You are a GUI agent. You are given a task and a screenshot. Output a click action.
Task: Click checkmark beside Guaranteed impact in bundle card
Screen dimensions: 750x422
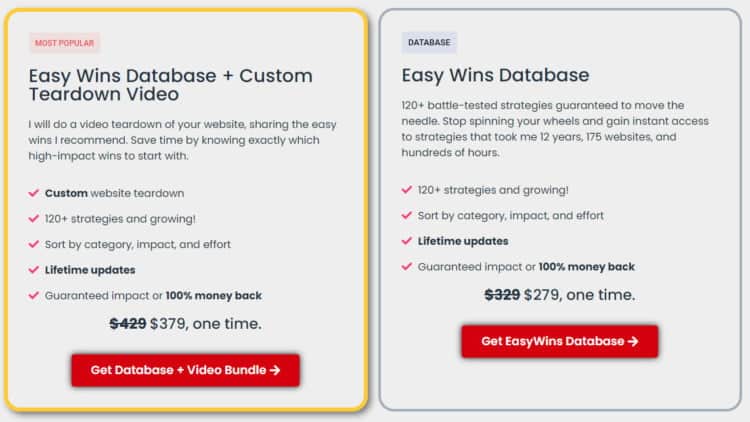33,295
